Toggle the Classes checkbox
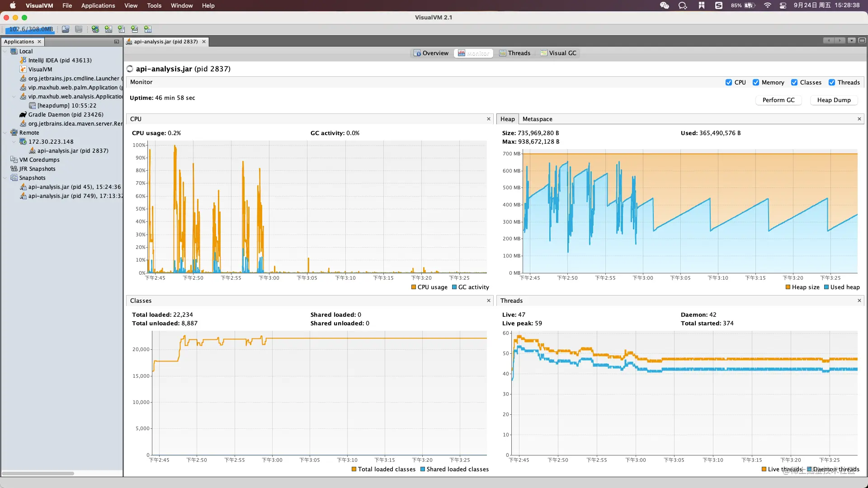 click(x=794, y=82)
